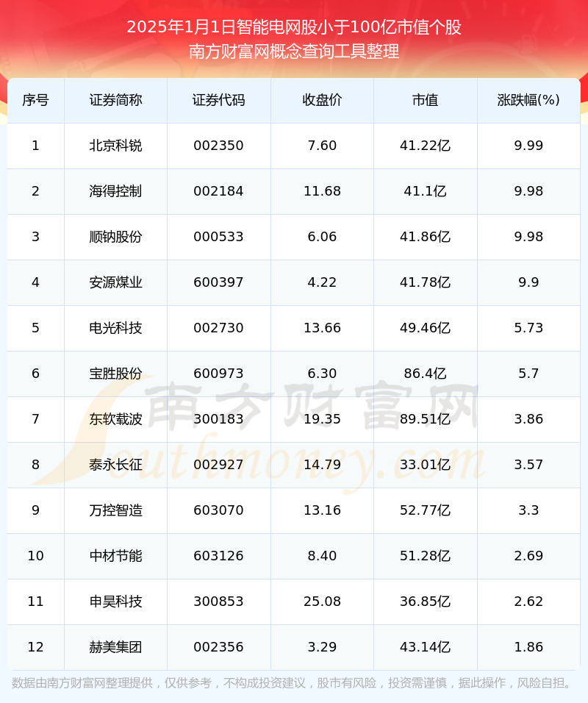Click the 收盘价 column header
This screenshot has height=703, width=588.
[322, 100]
